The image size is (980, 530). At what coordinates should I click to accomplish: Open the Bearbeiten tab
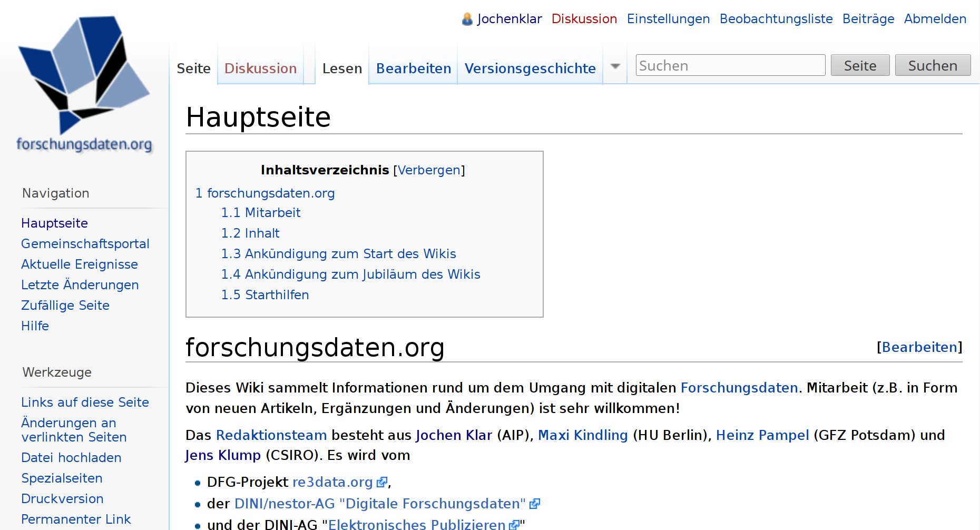tap(414, 68)
